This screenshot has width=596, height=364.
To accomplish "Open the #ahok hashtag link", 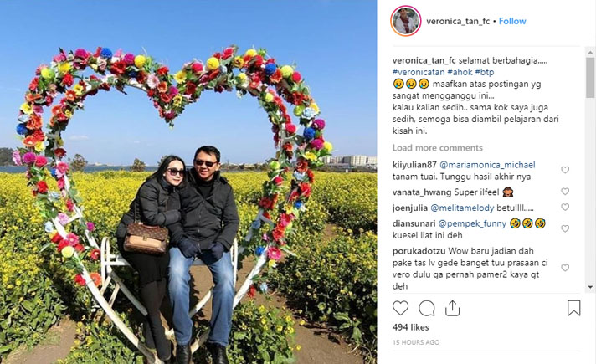I will (x=460, y=72).
